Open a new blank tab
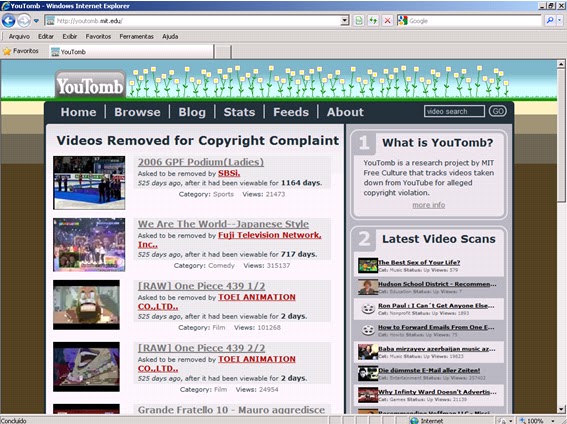Viewport: 567px width, 424px height. coord(222,52)
